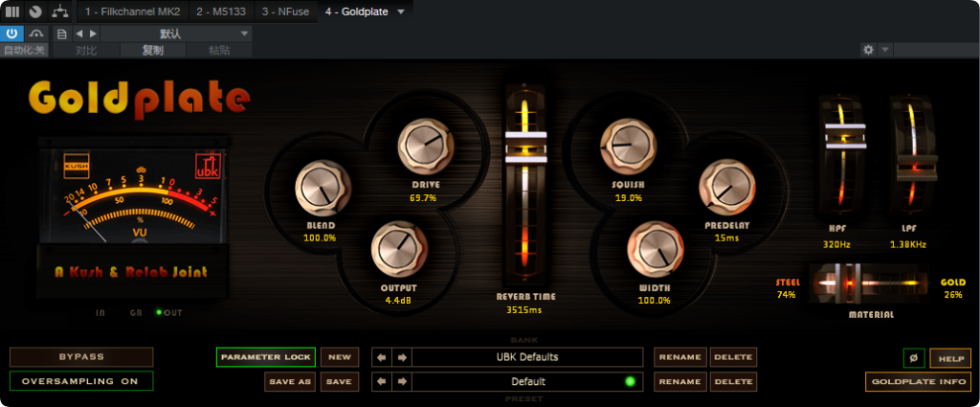980x407 pixels.
Task: Click the BLEND knob
Action: pos(323,188)
